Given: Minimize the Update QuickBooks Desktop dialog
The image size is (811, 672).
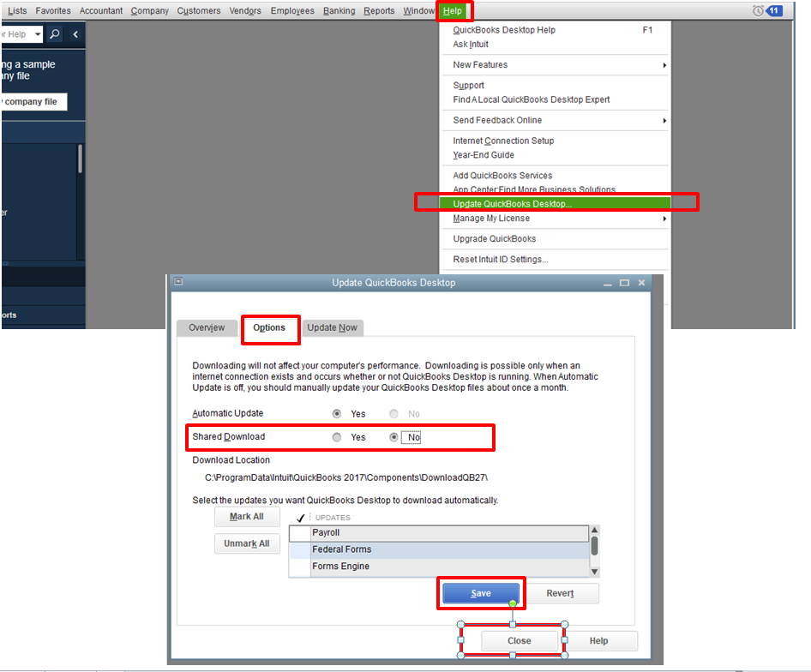Looking at the screenshot, I should coord(607,283).
